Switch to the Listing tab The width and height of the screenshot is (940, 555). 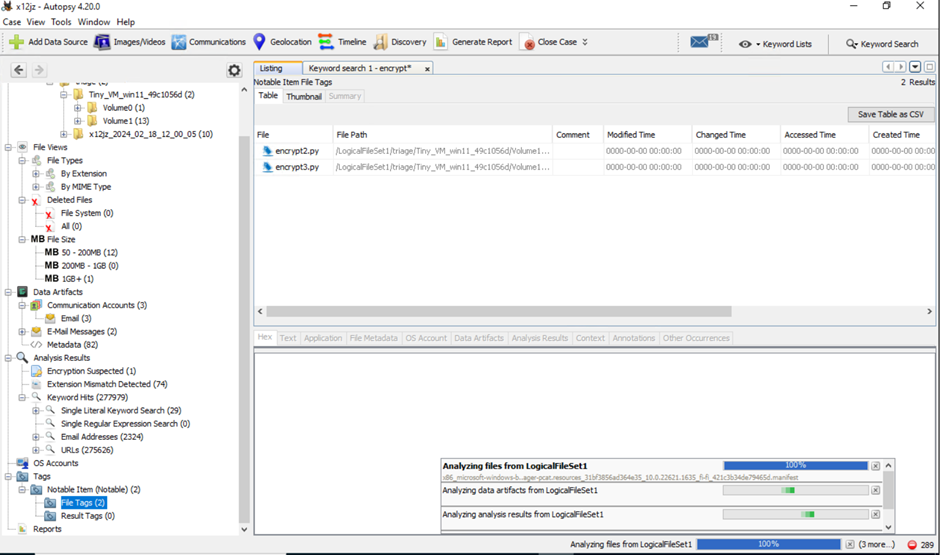pyautogui.click(x=278, y=68)
